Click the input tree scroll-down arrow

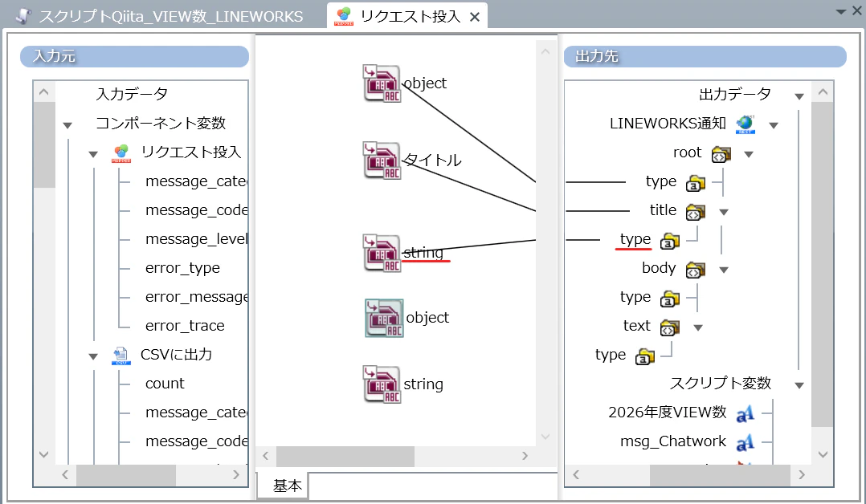[44, 454]
